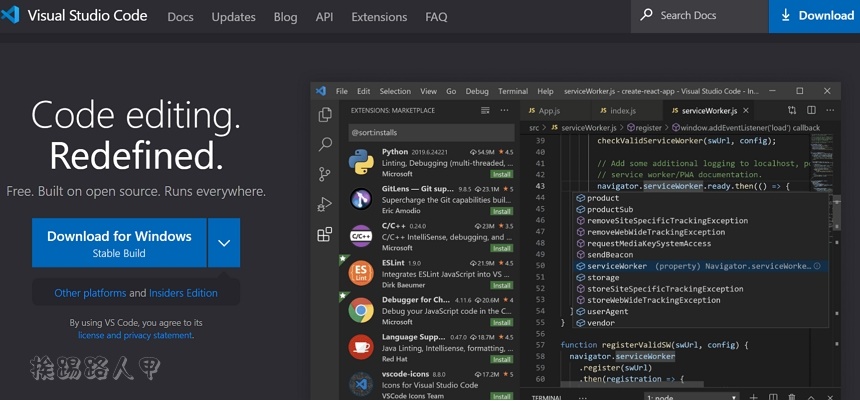Click the search magnifier icon
The height and width of the screenshot is (401, 860).
point(647,14)
